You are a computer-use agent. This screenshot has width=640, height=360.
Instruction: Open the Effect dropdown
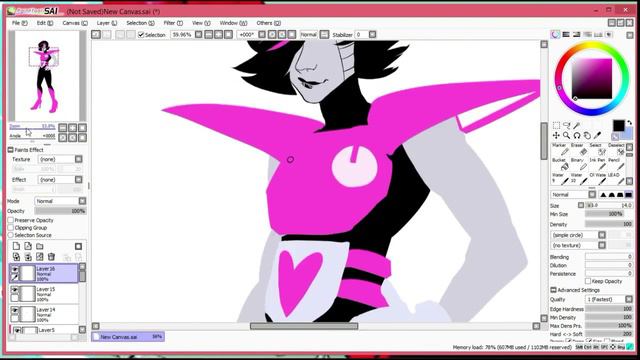[x=79, y=180]
